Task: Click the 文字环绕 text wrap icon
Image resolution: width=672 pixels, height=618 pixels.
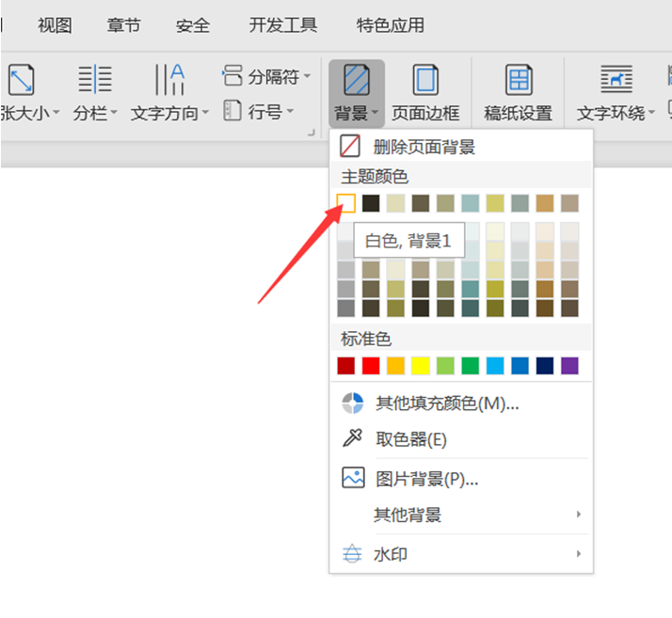Action: [616, 79]
